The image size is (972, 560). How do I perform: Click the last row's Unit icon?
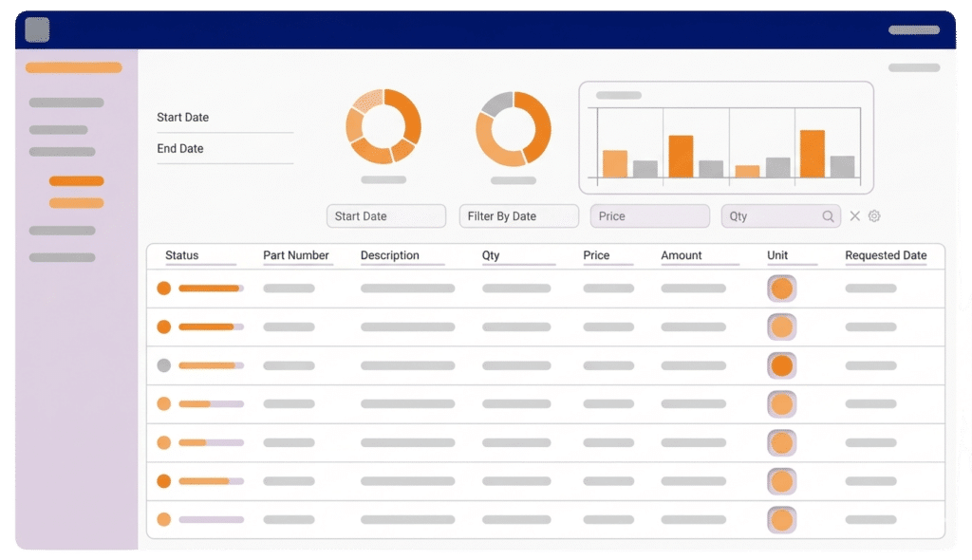[782, 520]
